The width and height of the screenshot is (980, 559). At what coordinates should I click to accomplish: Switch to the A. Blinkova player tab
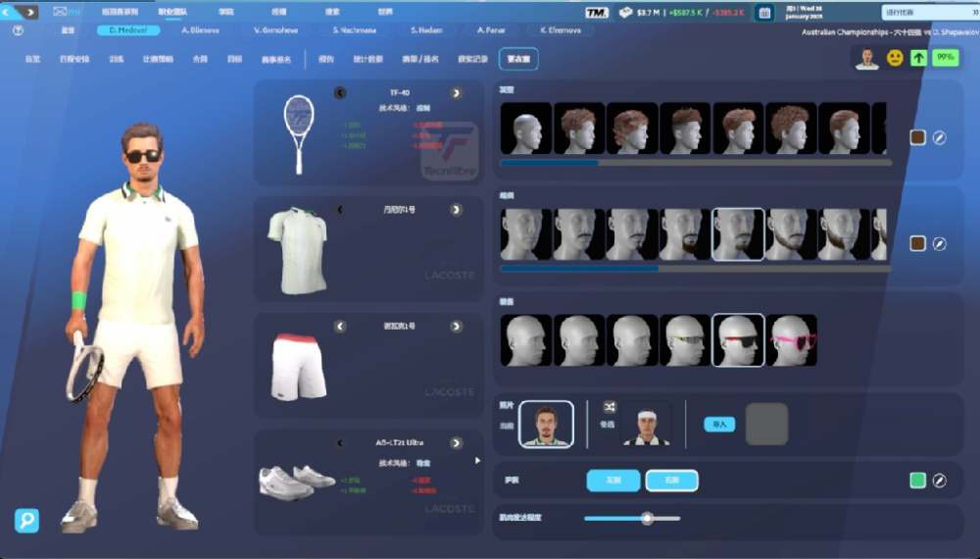(199, 30)
